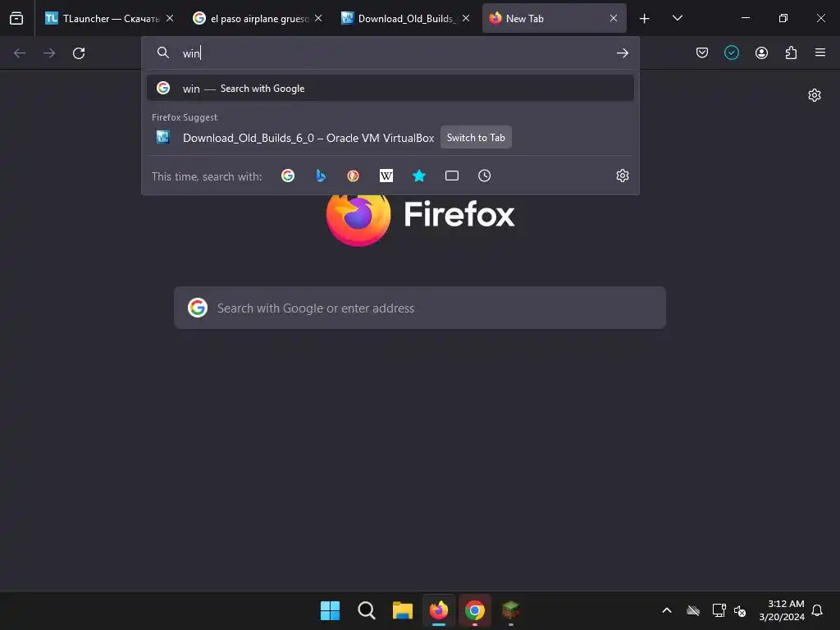
Task: Search Bookmarks with star icon
Action: (419, 176)
